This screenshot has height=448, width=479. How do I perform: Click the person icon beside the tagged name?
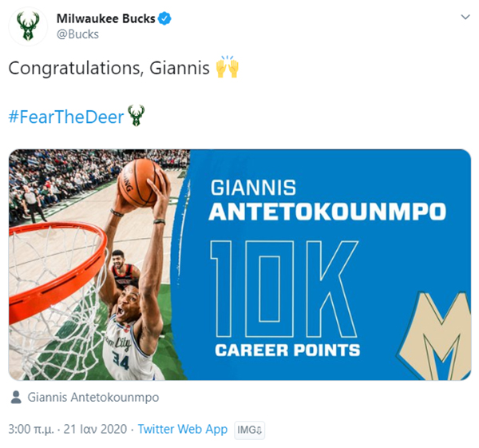(x=16, y=397)
